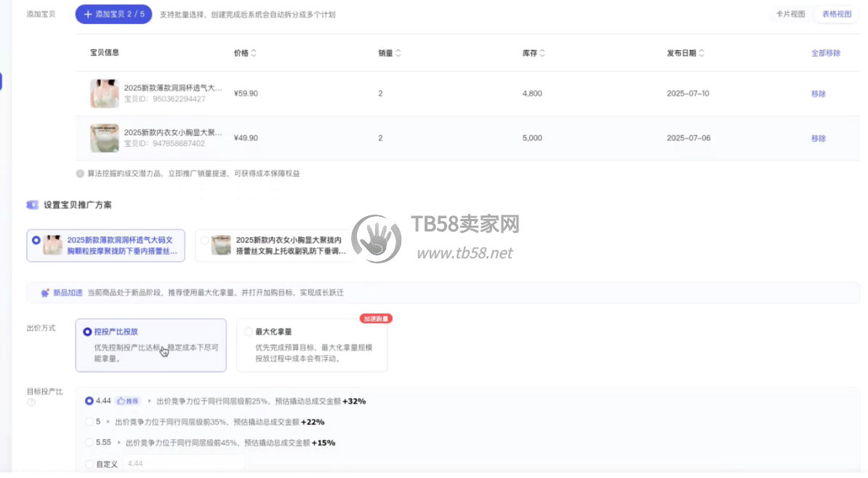Expand details arrow next to ROI 4.44
The height and width of the screenshot is (478, 868).
coord(150,401)
